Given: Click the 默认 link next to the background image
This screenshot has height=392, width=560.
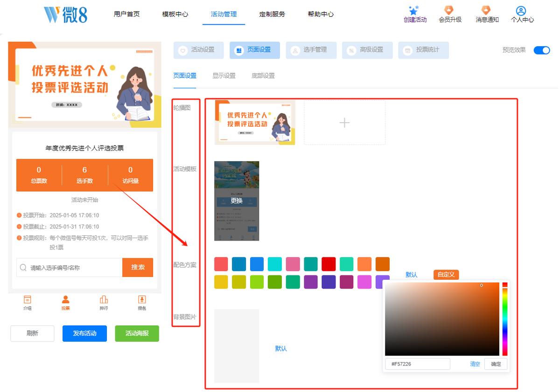Looking at the screenshot, I should pyautogui.click(x=281, y=348).
